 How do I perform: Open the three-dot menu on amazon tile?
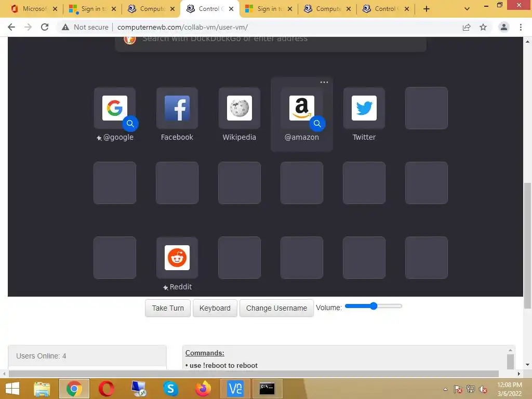pyautogui.click(x=324, y=82)
